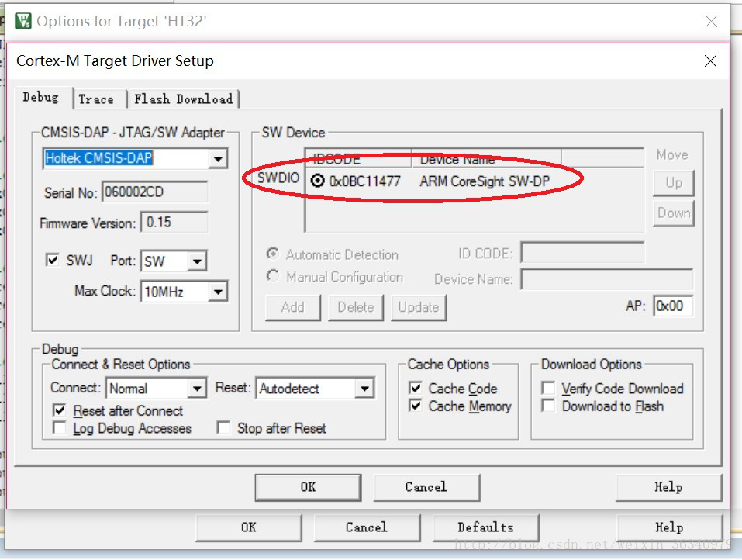This screenshot has height=560, width=742.
Task: Enable Download to Flash checkbox
Action: tap(548, 406)
